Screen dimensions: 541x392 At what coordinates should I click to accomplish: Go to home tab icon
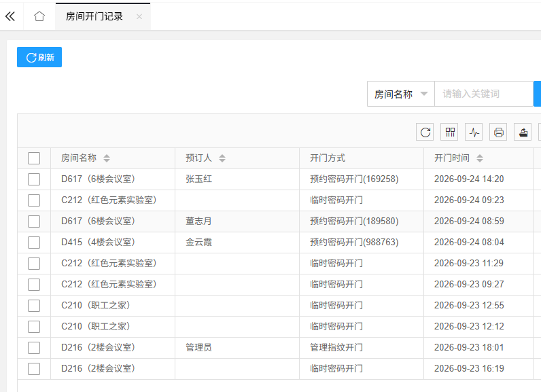click(x=39, y=16)
